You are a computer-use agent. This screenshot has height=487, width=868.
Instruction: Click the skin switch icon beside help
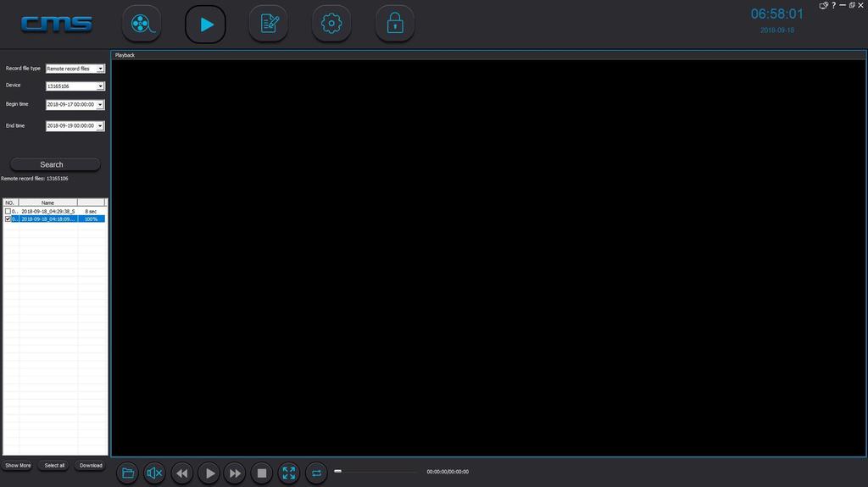823,5
